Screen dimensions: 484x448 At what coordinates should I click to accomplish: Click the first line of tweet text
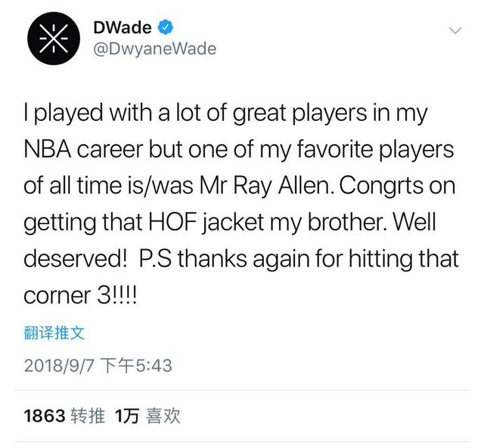tap(225, 113)
